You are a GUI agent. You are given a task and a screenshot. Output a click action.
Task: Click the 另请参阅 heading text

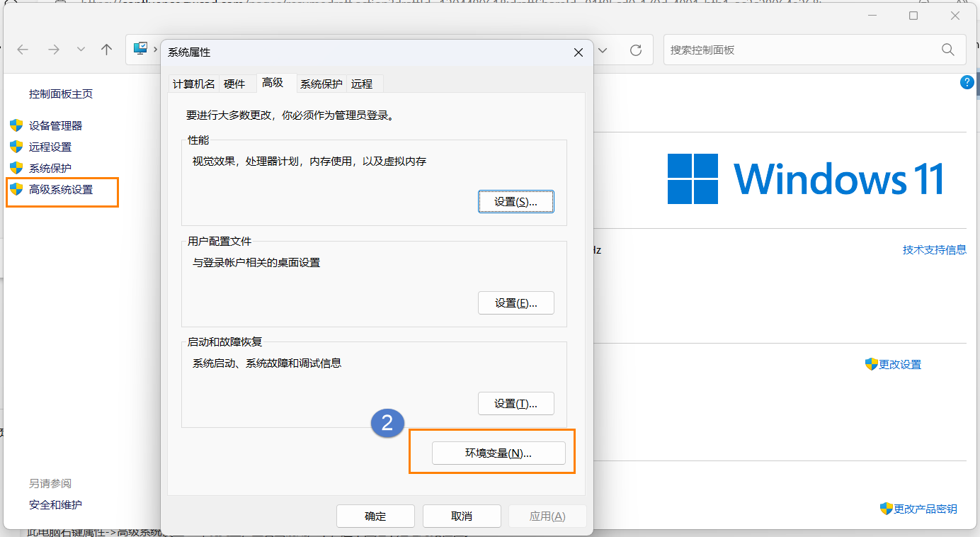point(50,483)
